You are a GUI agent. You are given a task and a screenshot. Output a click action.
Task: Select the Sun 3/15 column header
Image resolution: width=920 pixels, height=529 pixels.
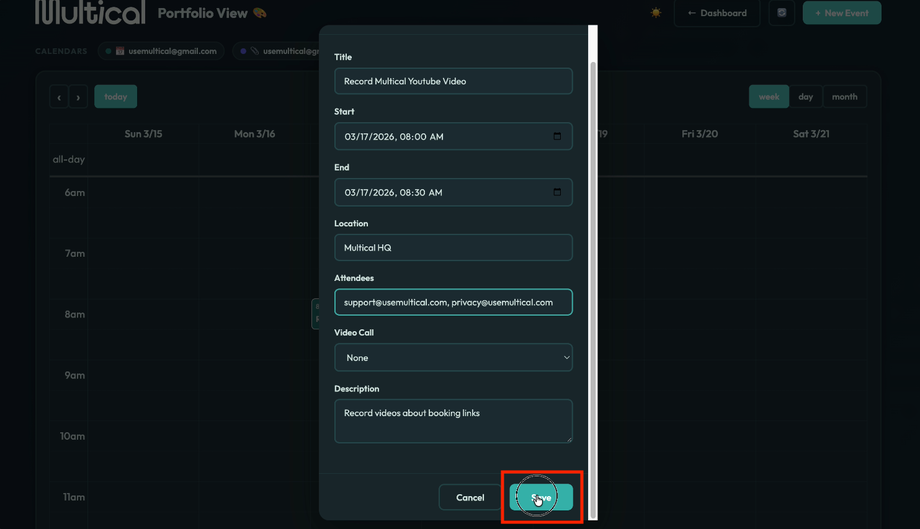tap(143, 134)
